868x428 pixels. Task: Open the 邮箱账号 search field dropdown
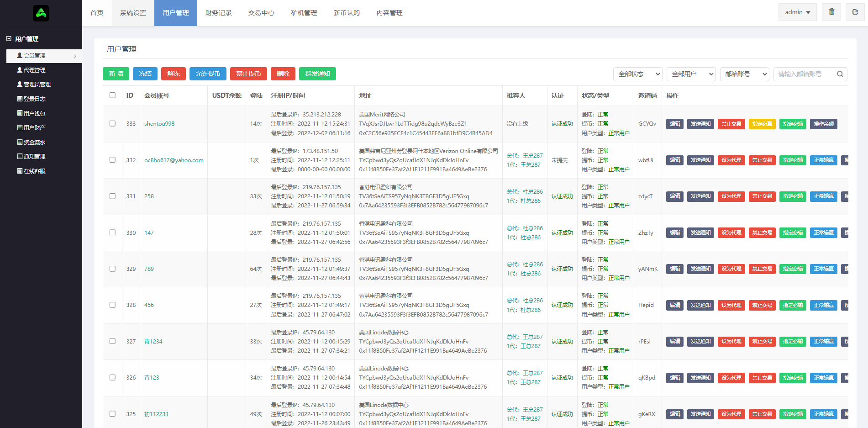click(745, 74)
